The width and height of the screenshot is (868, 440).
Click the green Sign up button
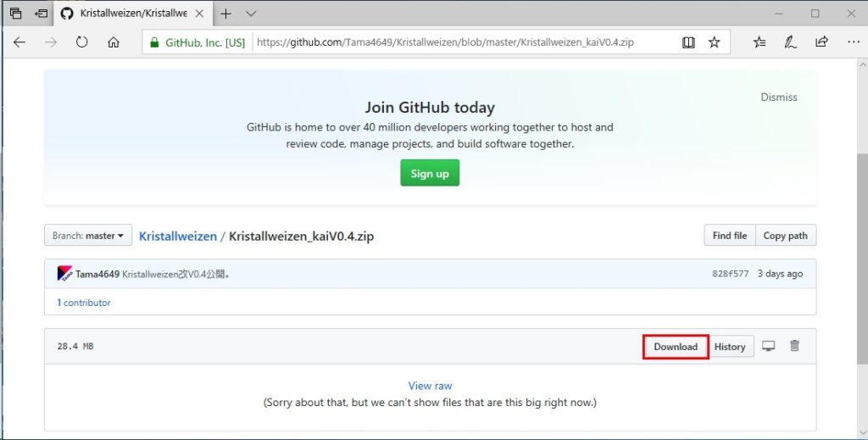pyautogui.click(x=430, y=173)
